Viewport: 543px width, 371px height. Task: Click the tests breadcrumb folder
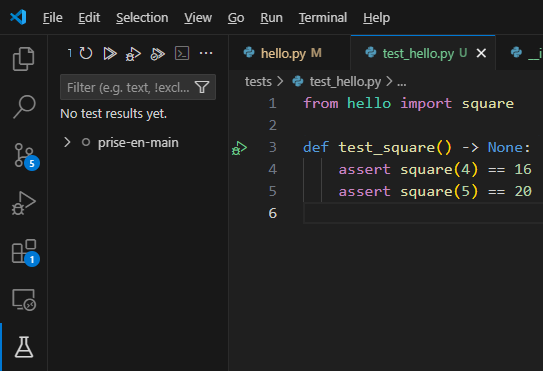coord(258,82)
